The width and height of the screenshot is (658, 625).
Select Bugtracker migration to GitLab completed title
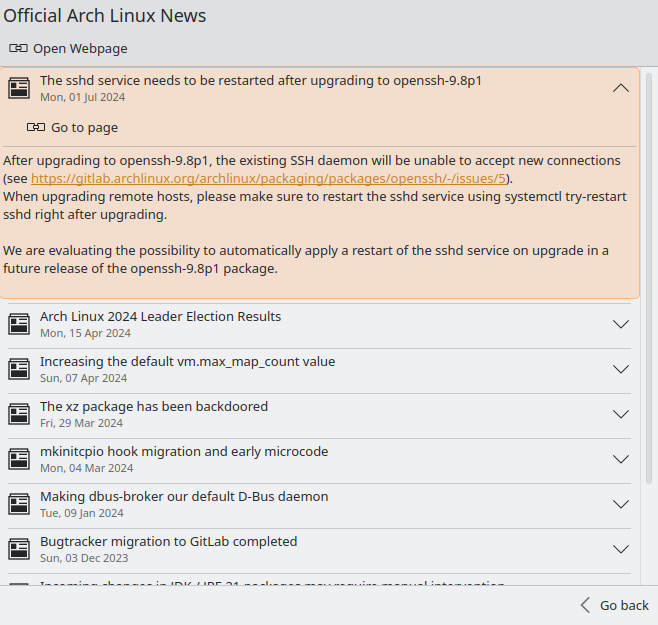click(169, 541)
